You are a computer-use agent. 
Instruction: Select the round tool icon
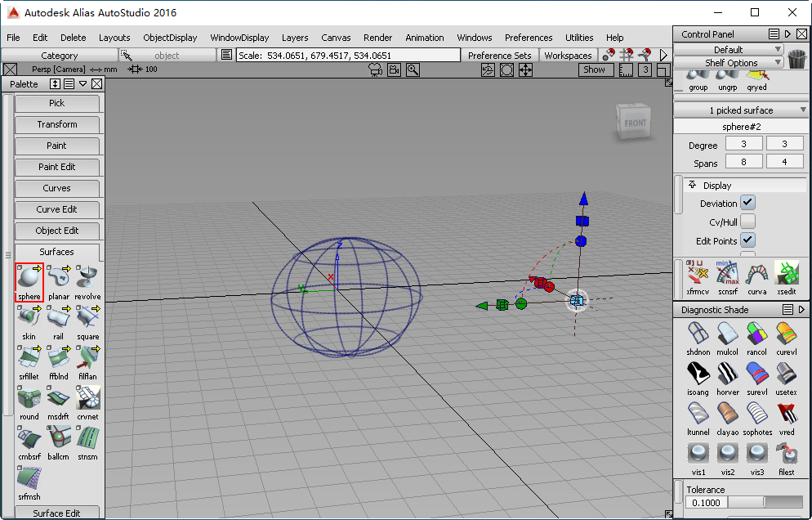(29, 402)
